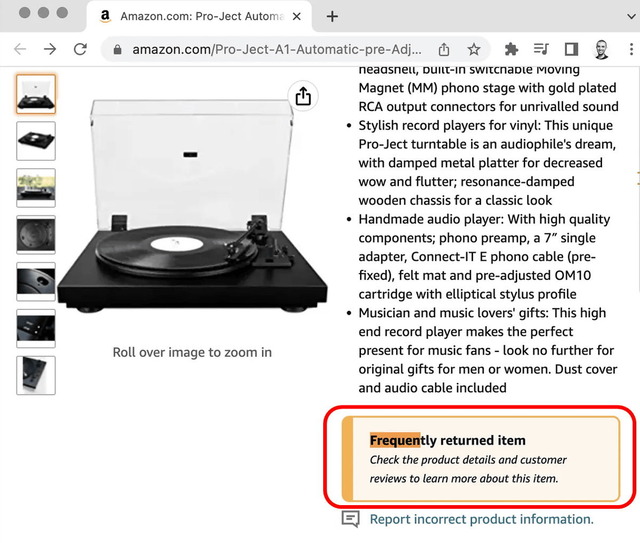Open the Chrome profile avatar
This screenshot has width=640, height=543.
click(601, 49)
